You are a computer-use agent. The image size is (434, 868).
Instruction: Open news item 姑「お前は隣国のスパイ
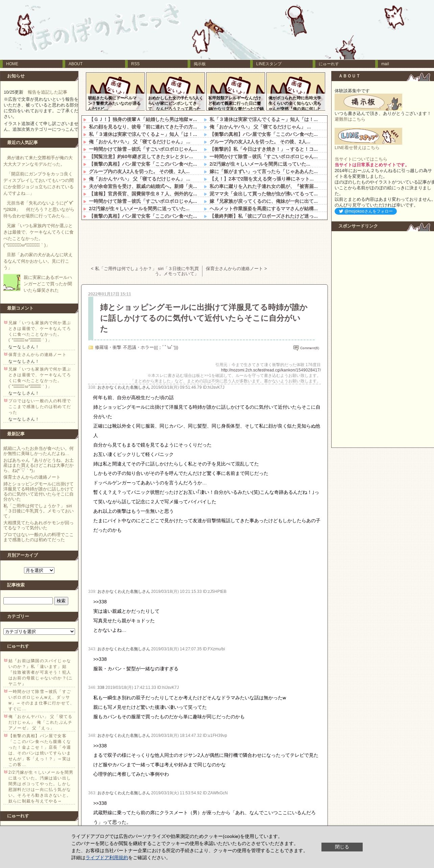40,673
